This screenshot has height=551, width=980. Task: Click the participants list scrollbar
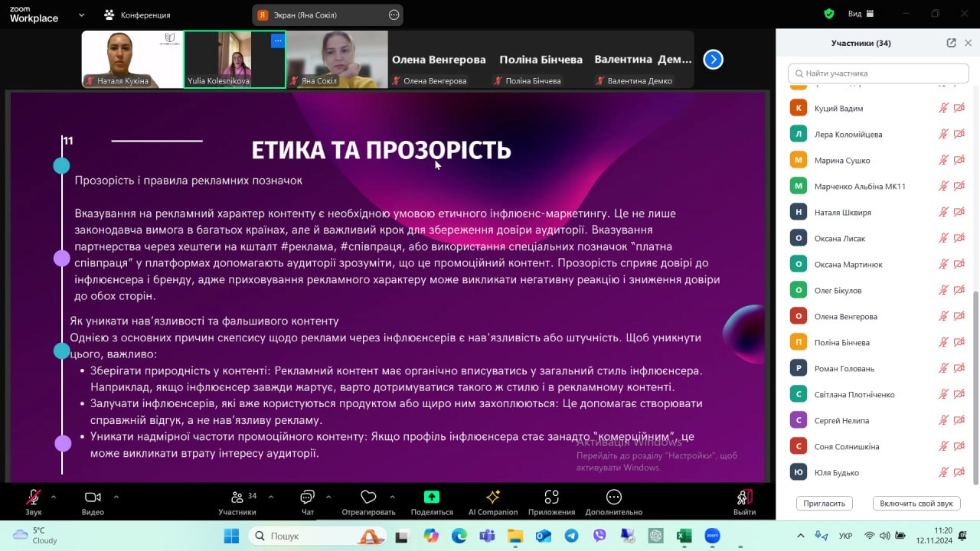[975, 387]
